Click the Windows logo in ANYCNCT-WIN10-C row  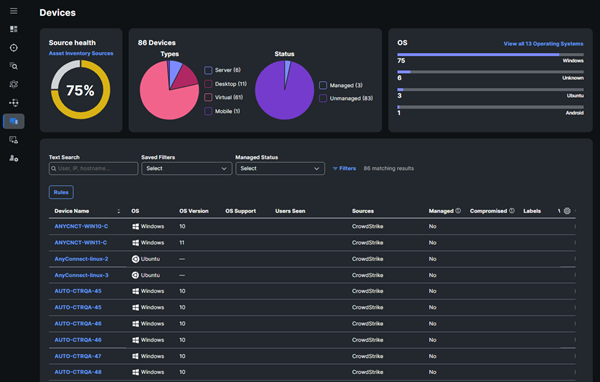tap(135, 227)
